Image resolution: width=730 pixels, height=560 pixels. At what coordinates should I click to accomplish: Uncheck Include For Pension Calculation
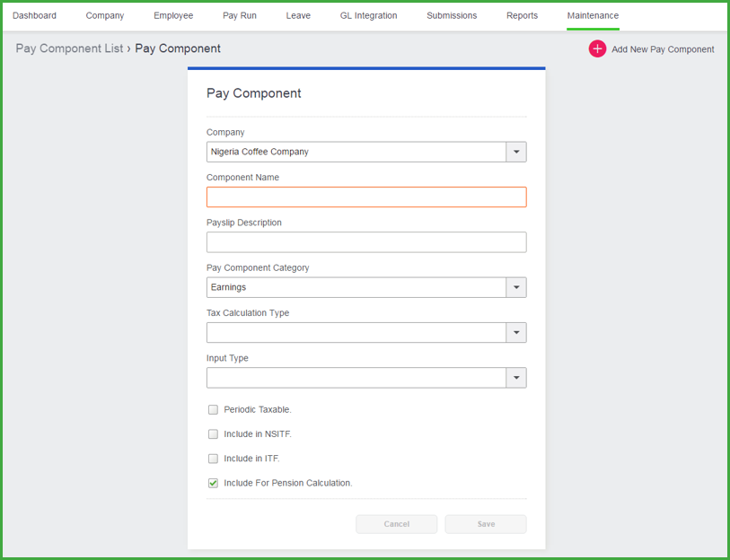[x=213, y=483]
